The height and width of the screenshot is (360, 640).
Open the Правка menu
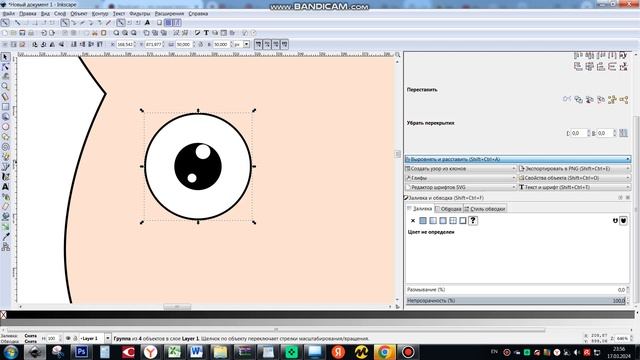(27, 14)
